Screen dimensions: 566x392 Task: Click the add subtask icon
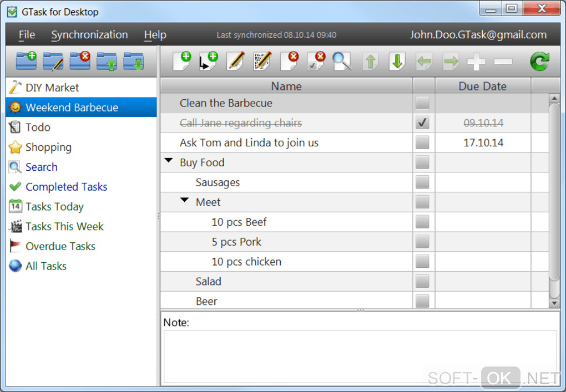(208, 61)
